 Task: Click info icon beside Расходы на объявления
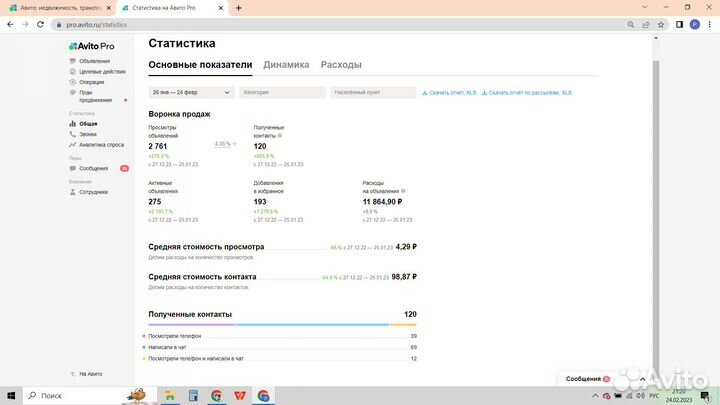point(403,191)
